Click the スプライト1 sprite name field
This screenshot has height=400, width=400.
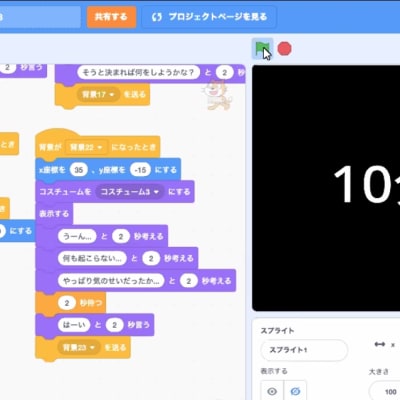(x=304, y=350)
